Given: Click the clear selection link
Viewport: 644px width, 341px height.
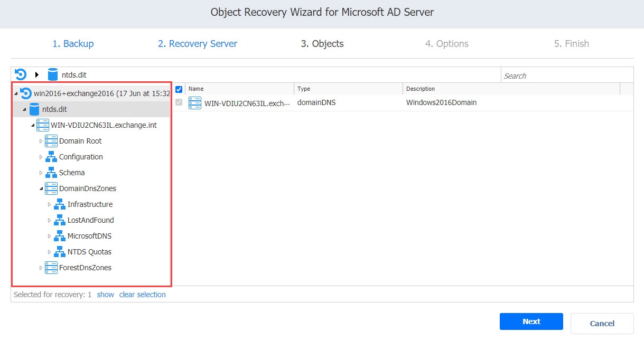Looking at the screenshot, I should tap(142, 295).
